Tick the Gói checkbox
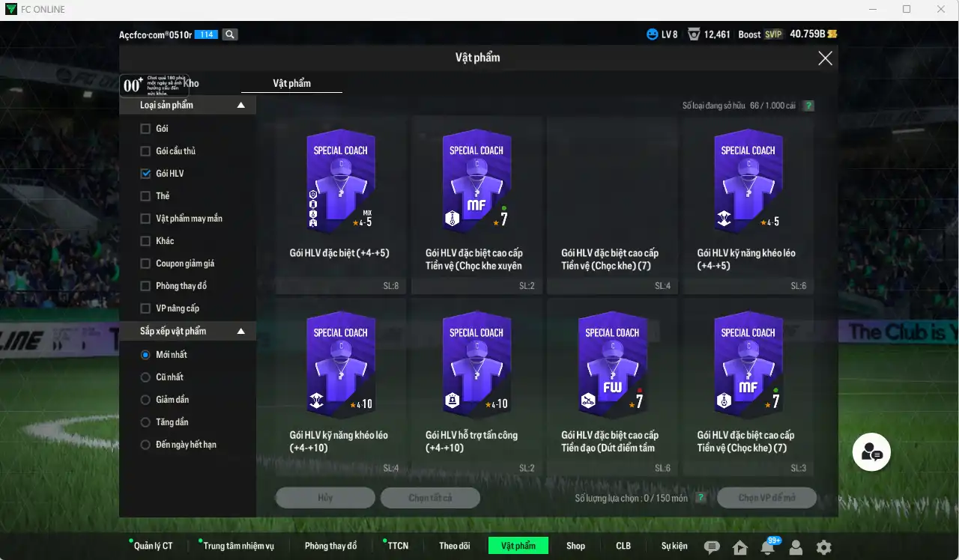959x560 pixels. [x=145, y=129]
